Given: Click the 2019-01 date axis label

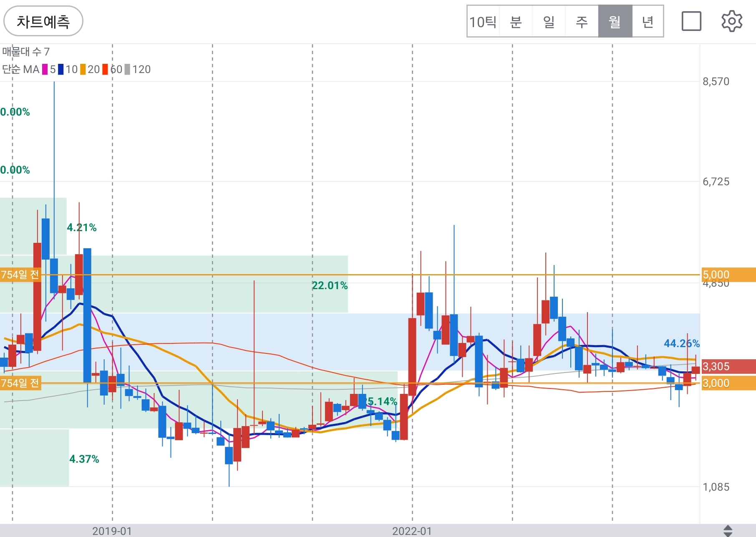Looking at the screenshot, I should (112, 531).
